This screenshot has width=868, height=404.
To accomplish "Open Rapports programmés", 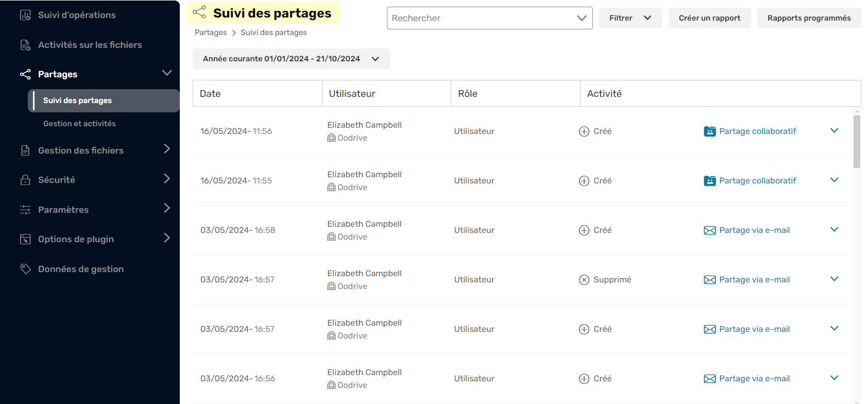I will click(x=809, y=18).
